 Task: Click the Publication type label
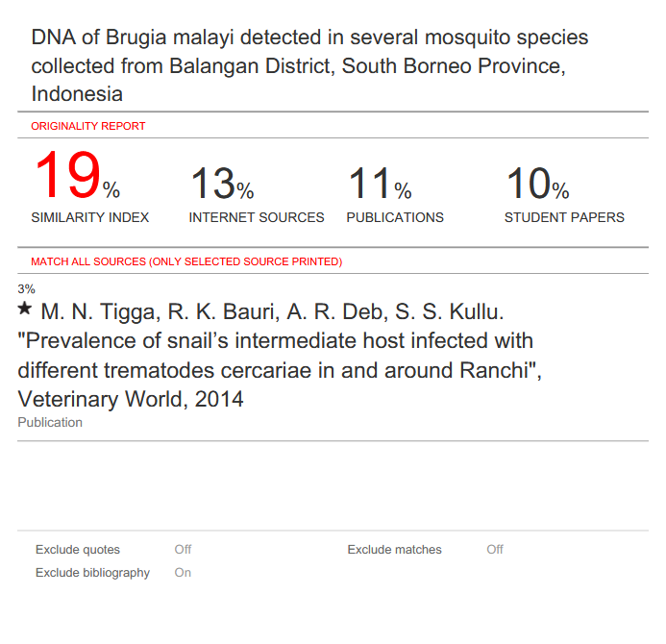(50, 422)
